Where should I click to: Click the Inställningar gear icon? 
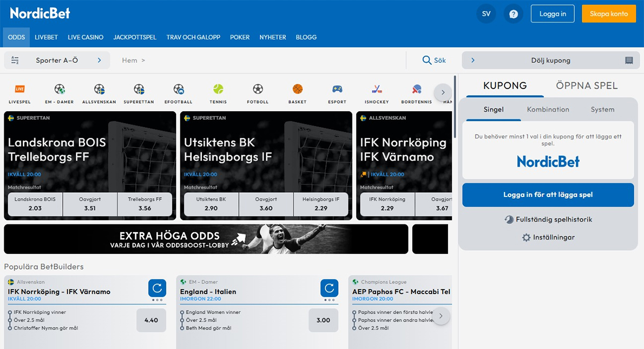click(x=526, y=237)
